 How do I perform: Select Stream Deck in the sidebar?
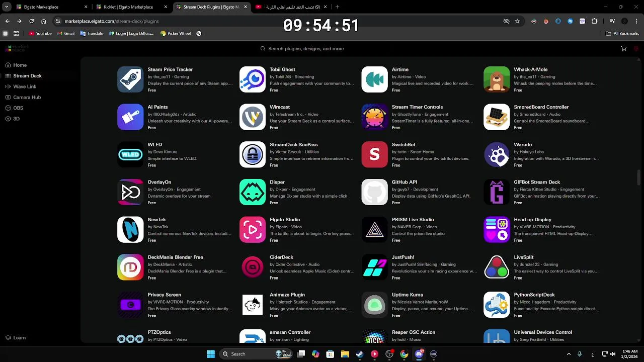click(23, 76)
